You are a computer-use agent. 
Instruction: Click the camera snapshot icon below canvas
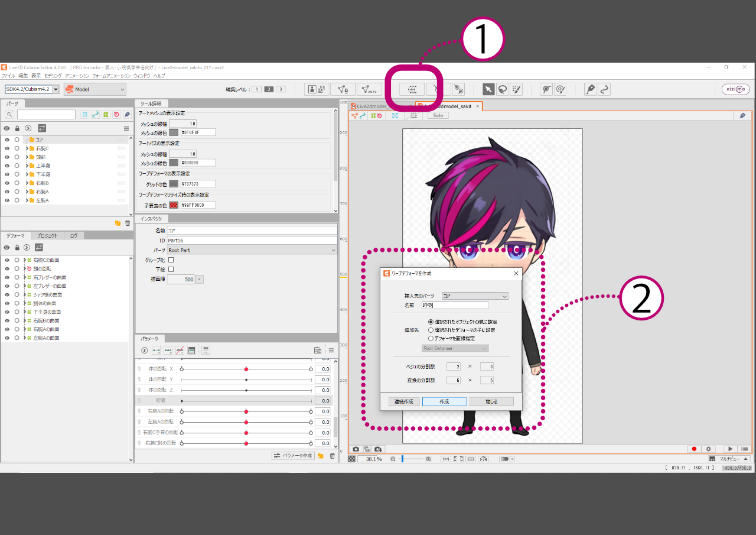(x=356, y=449)
